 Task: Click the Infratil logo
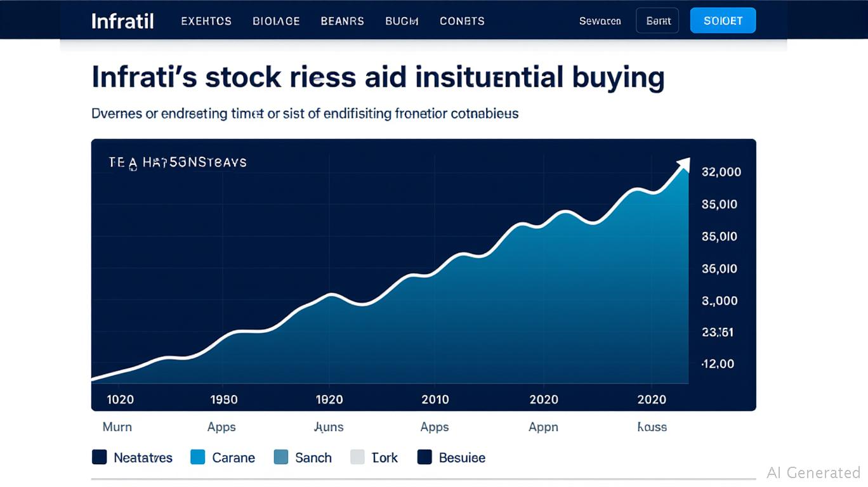[122, 21]
